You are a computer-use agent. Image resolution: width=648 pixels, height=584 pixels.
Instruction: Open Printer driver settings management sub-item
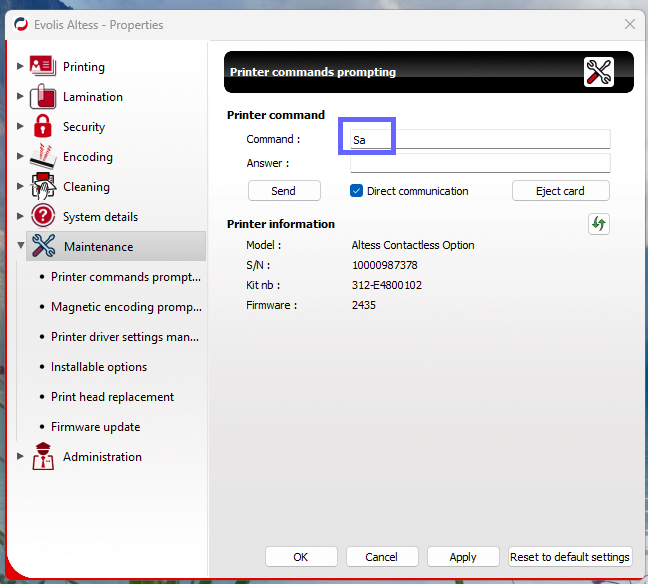[x=125, y=337]
